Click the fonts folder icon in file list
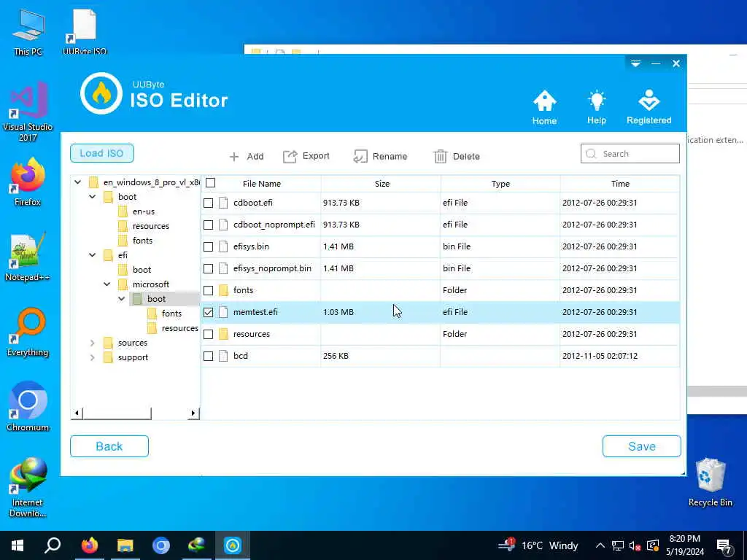The height and width of the screenshot is (560, 747). pos(223,290)
